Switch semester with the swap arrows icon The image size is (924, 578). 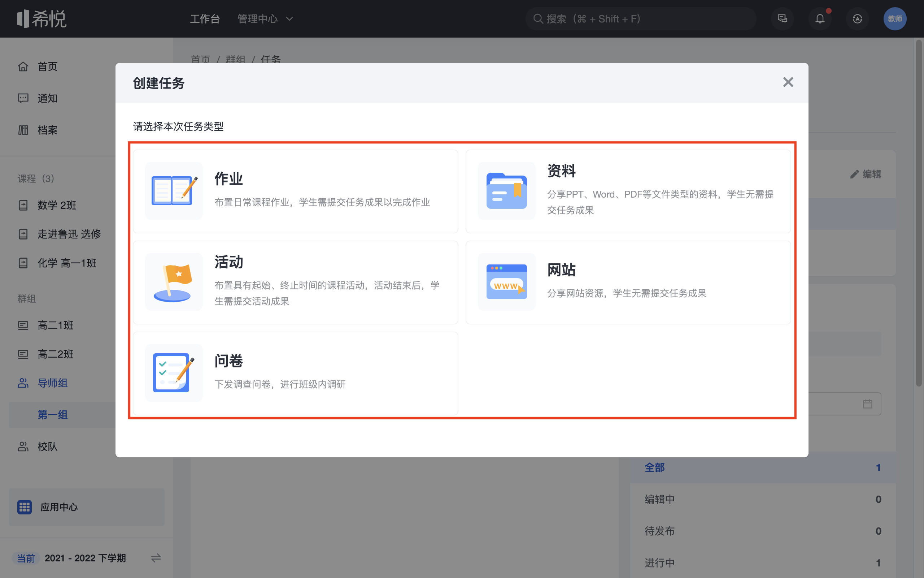point(156,558)
